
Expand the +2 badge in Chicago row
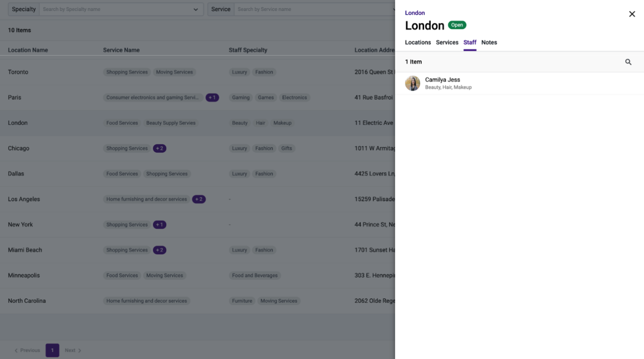(160, 148)
